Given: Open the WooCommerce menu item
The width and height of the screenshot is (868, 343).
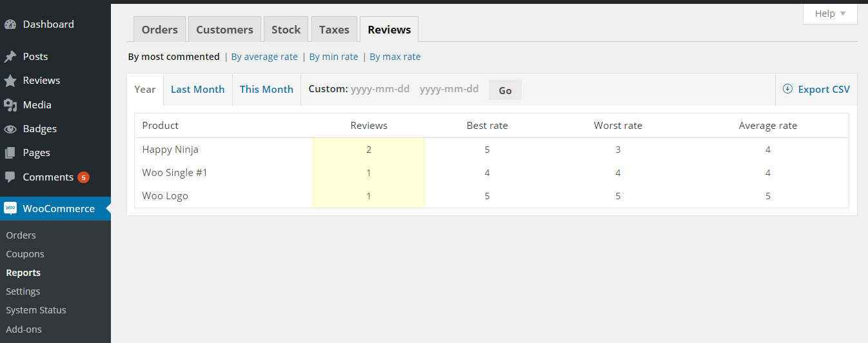Looking at the screenshot, I should coord(55,208).
